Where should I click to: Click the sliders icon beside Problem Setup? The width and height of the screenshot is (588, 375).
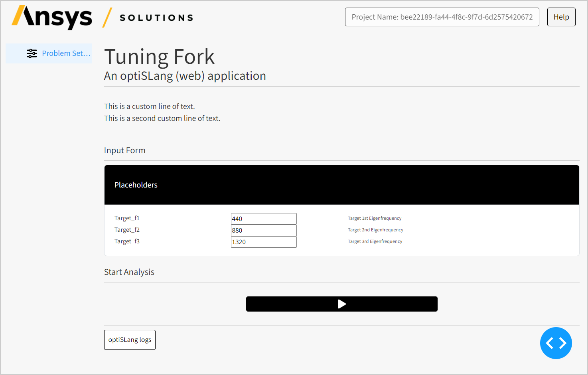point(32,53)
